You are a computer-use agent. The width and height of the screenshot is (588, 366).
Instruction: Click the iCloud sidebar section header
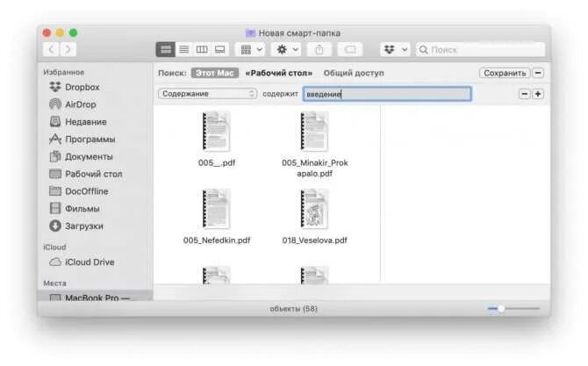click(54, 248)
